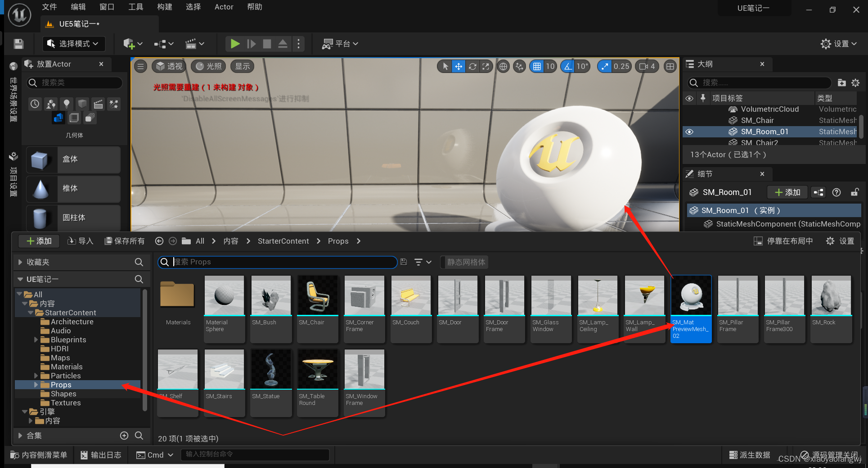Activate the translate move tool in viewport

tap(459, 67)
